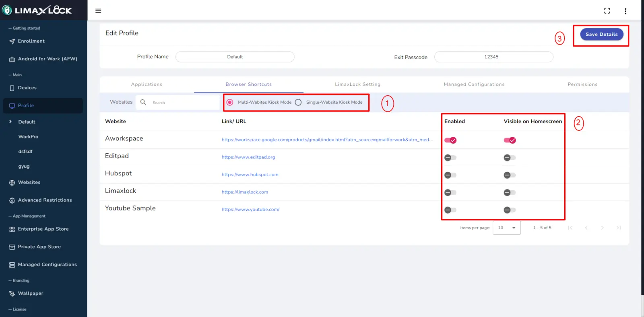Make Hubspot visible on homescreen
Viewport: 644px width, 317px height.
click(510, 175)
